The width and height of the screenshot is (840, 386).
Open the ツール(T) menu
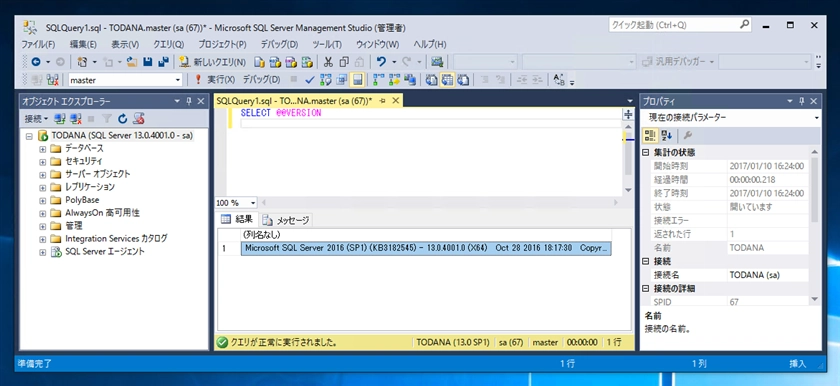tap(327, 44)
